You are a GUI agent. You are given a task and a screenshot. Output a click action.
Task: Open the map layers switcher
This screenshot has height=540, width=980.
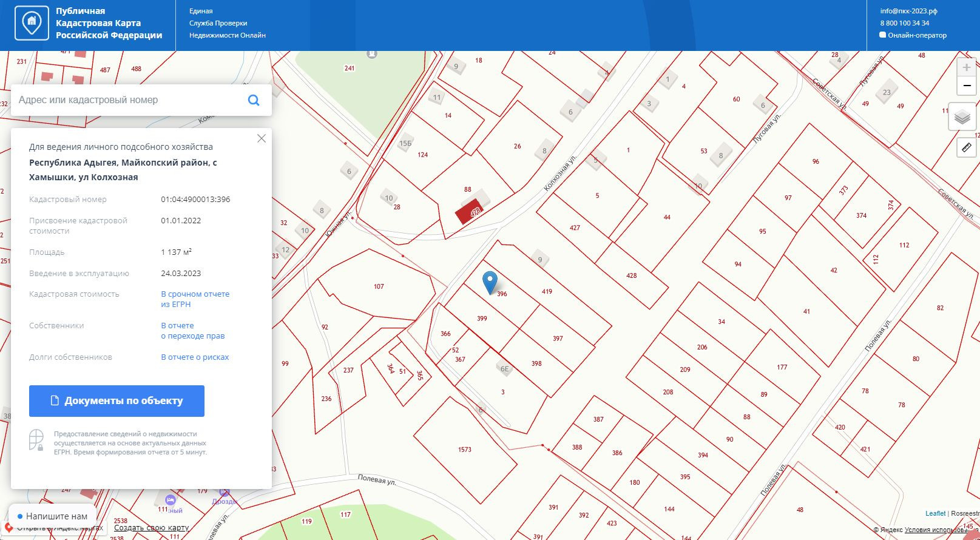coord(962,116)
